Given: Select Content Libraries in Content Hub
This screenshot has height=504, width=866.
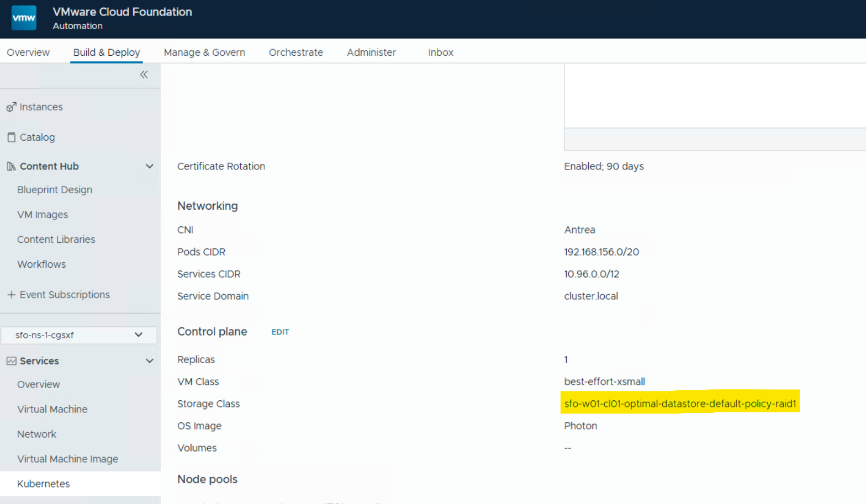Looking at the screenshot, I should tap(56, 240).
